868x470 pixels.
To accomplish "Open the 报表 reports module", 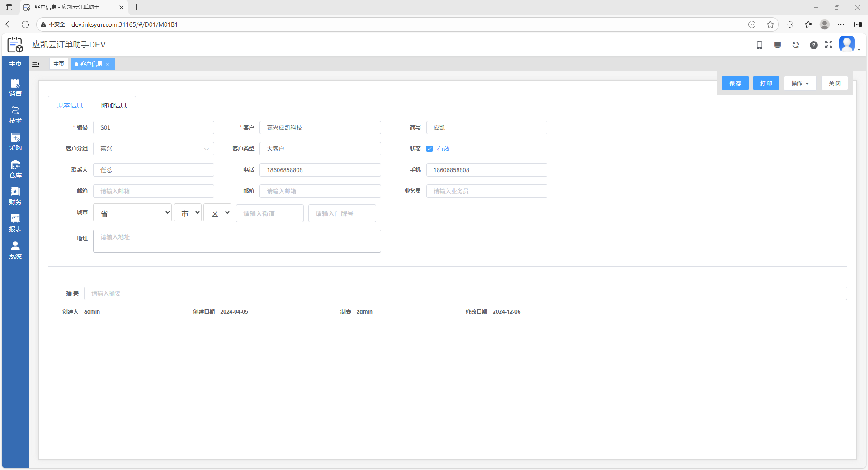I will tap(15, 223).
